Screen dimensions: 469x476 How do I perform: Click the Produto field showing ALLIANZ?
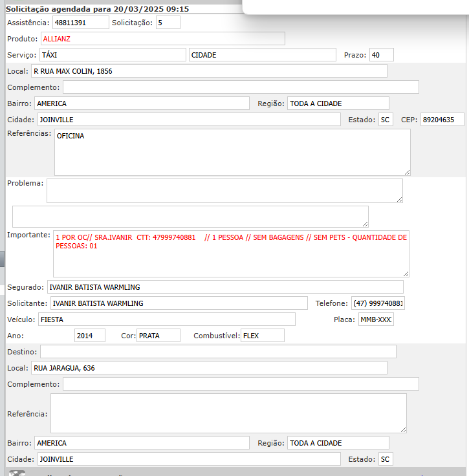pos(162,39)
